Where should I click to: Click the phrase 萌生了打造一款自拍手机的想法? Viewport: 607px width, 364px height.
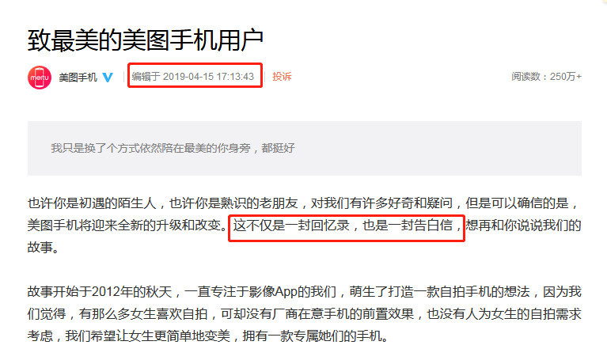(439, 291)
